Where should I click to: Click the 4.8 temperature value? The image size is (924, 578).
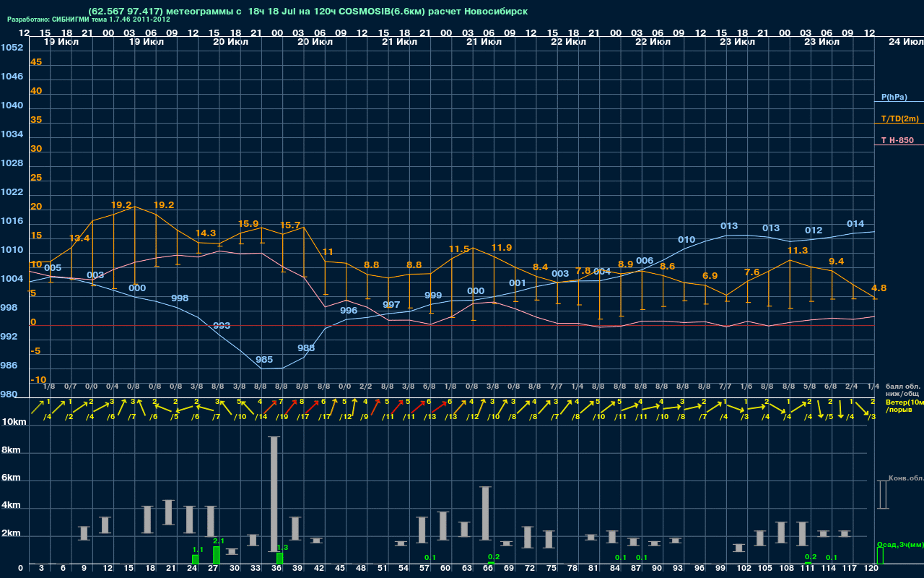click(x=879, y=288)
